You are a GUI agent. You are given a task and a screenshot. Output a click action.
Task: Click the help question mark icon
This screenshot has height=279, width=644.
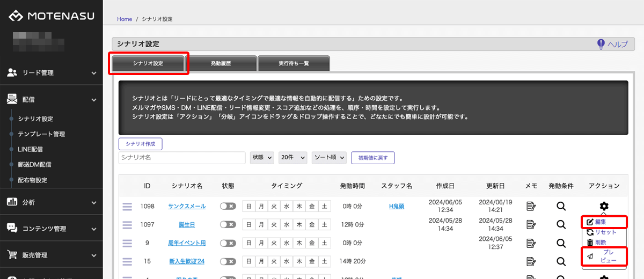click(601, 44)
